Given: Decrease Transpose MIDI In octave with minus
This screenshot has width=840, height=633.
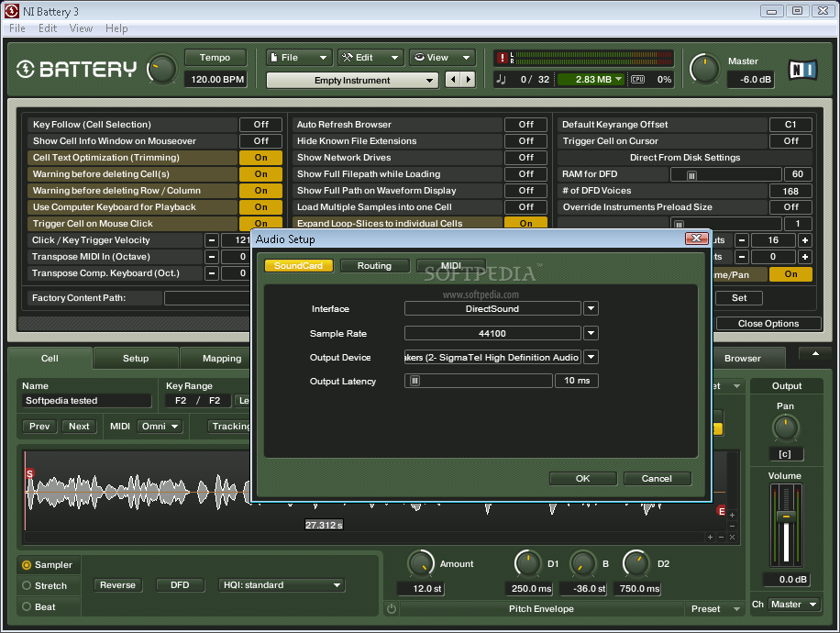Looking at the screenshot, I should click(212, 257).
